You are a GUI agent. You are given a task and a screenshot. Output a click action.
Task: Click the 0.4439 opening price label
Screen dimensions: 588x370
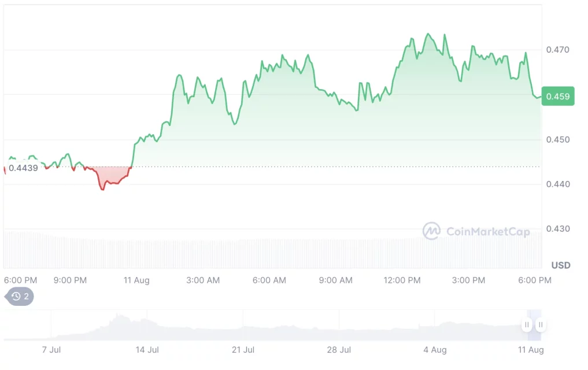coord(24,168)
